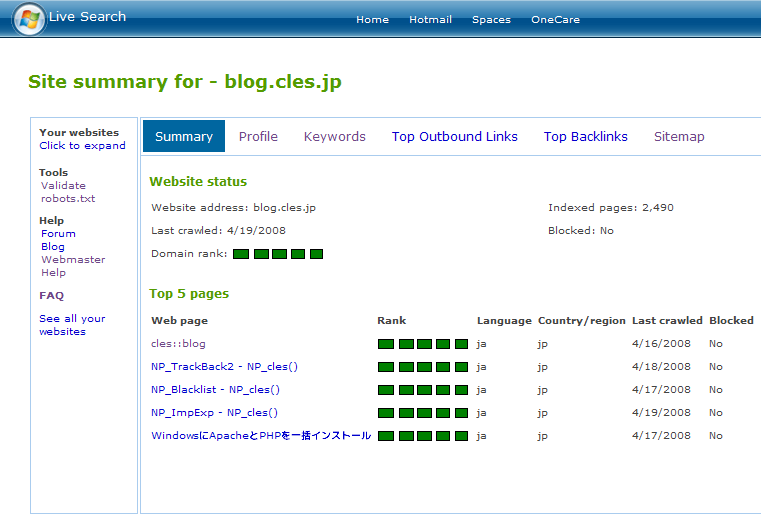This screenshot has width=761, height=527.
Task: Switch to the Profile tab
Action: tap(258, 137)
